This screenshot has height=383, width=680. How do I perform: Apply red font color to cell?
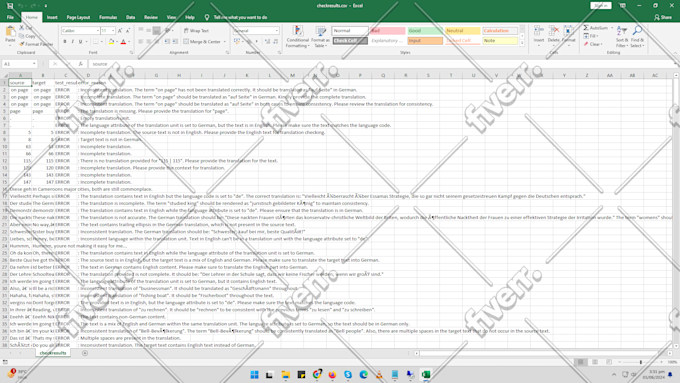(x=124, y=42)
